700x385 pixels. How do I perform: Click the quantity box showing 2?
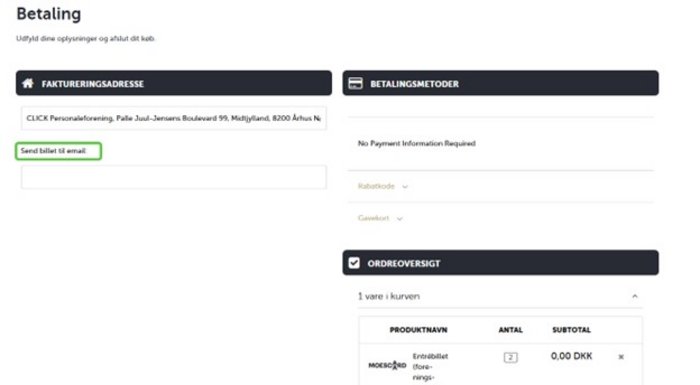510,357
